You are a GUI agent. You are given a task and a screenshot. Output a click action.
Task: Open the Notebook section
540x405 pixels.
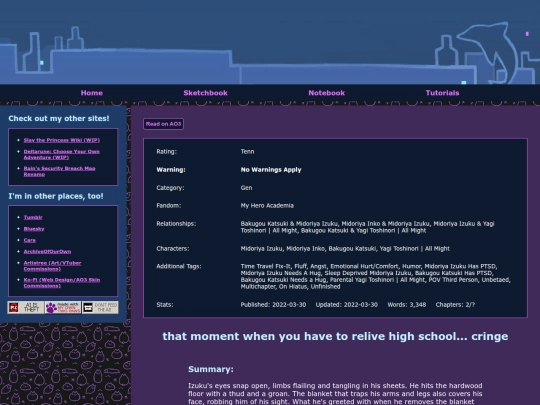(326, 93)
